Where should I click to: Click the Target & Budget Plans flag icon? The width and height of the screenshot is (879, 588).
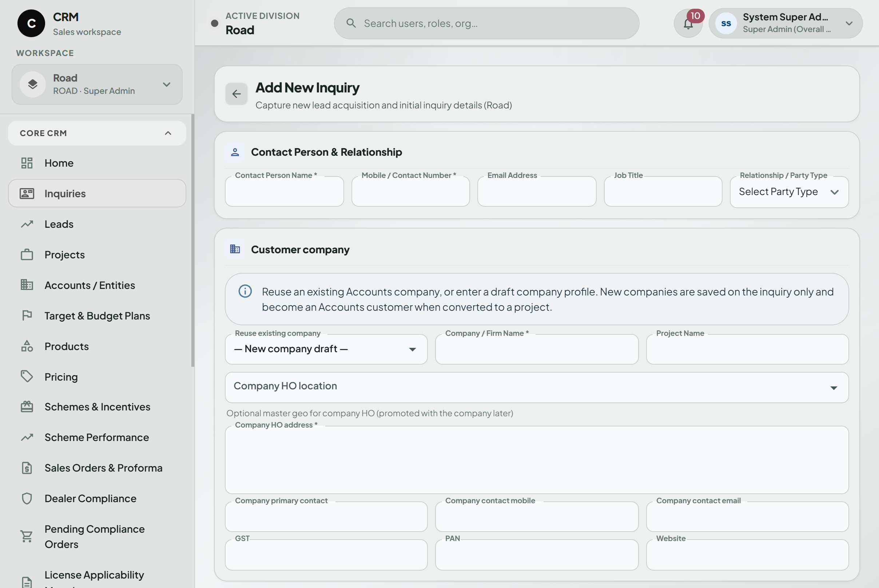tap(27, 316)
